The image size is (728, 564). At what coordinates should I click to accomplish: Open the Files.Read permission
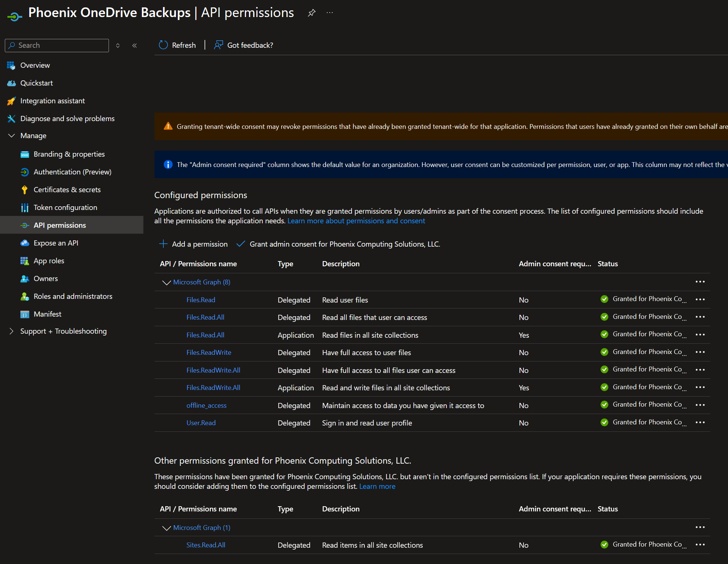(200, 300)
